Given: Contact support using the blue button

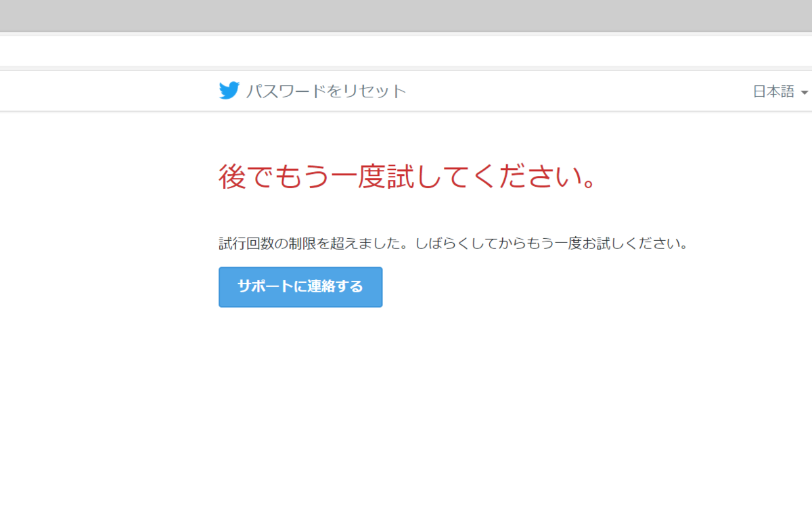Looking at the screenshot, I should pyautogui.click(x=300, y=287).
